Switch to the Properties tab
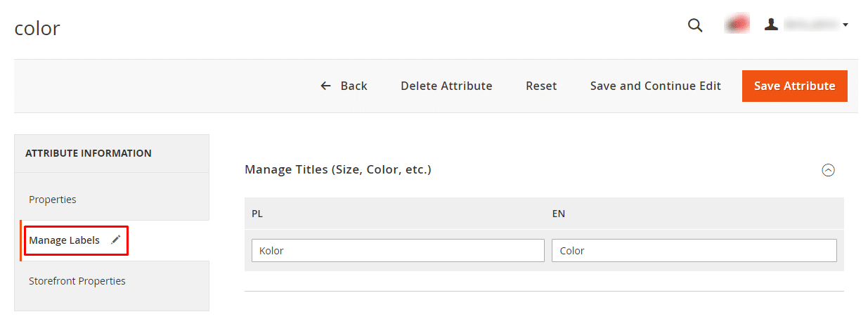This screenshot has width=868, height=326. [53, 200]
